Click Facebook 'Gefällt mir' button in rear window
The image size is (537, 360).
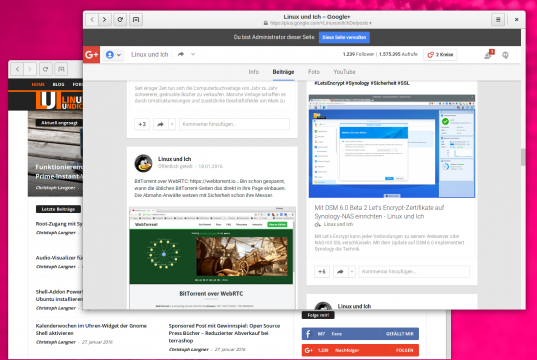[399, 334]
